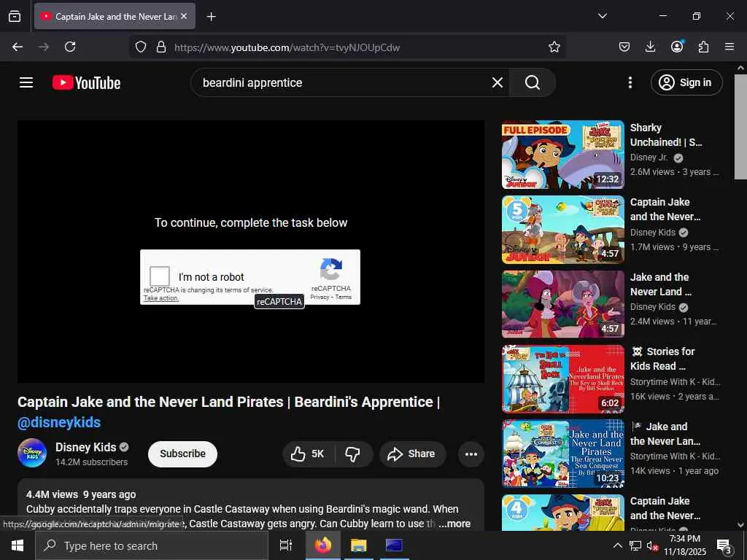
Task: Open File Explorer from the taskbar
Action: coord(358,545)
